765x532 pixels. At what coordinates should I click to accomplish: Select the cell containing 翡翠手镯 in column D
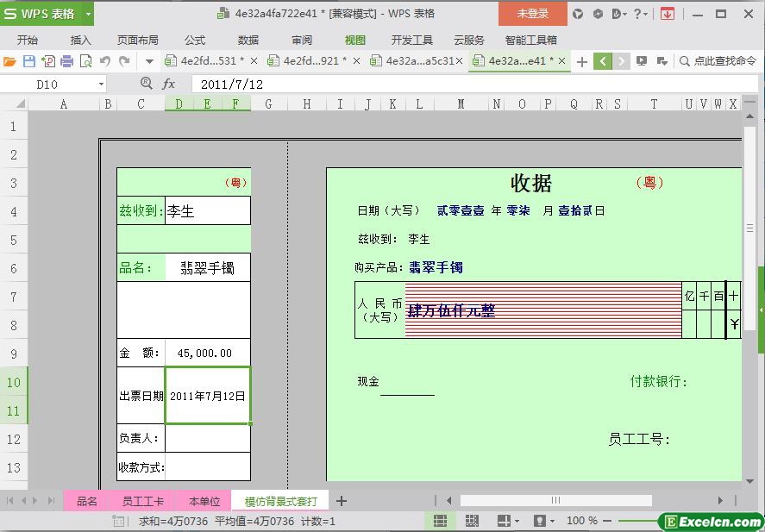pyautogui.click(x=207, y=267)
